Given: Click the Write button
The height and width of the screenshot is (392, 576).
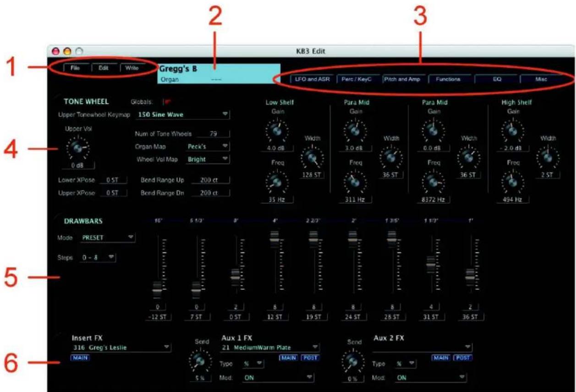Looking at the screenshot, I should pyautogui.click(x=132, y=68).
